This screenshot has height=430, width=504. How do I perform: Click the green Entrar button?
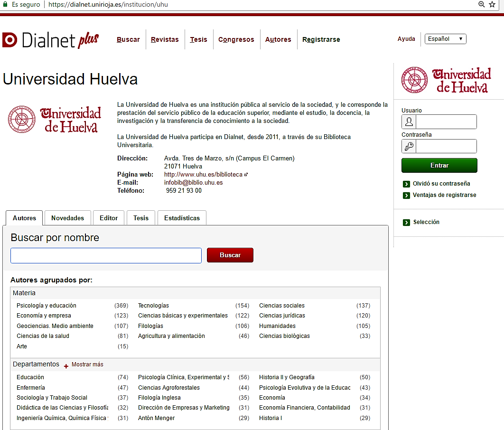coord(439,166)
